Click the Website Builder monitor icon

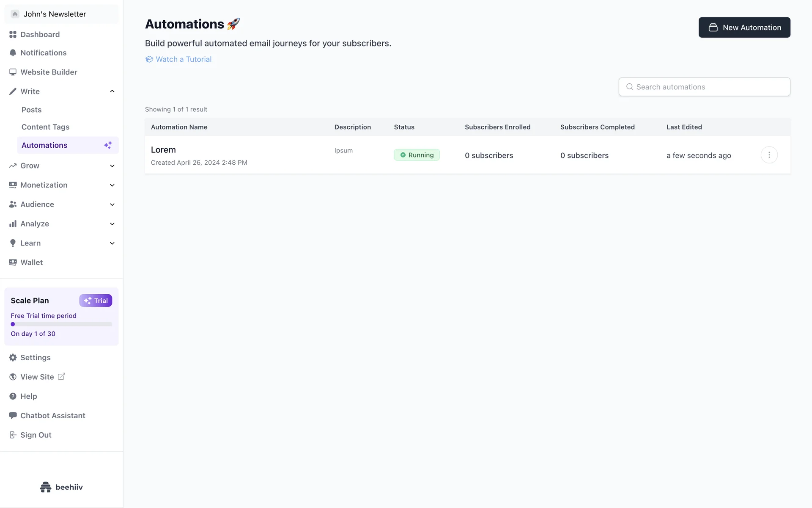(x=13, y=72)
